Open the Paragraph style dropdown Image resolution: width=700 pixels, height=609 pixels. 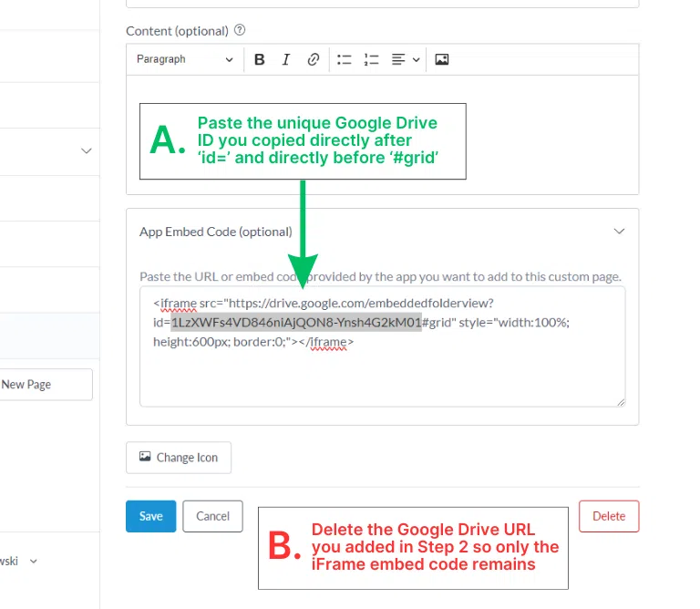click(184, 59)
